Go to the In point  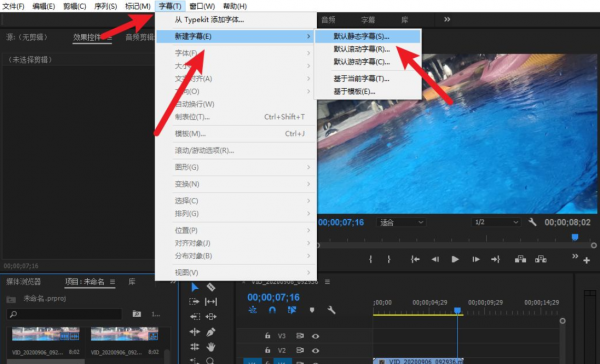(x=415, y=259)
